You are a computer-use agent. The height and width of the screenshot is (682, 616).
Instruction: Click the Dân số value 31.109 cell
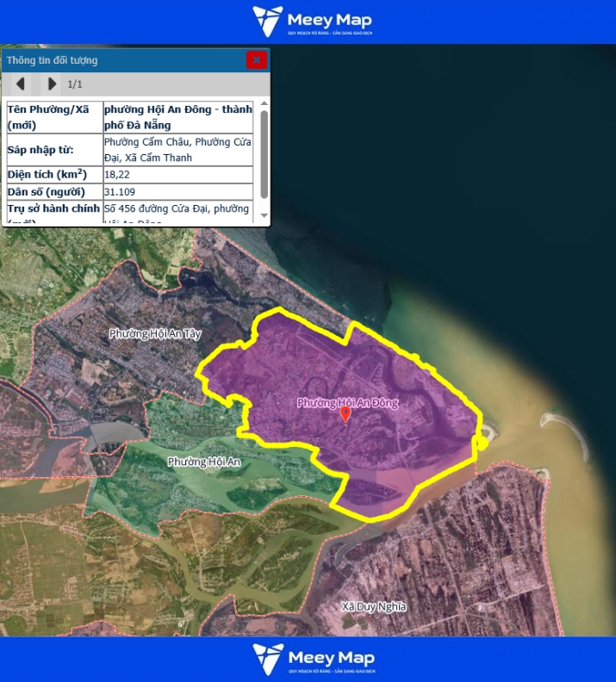pos(177,191)
